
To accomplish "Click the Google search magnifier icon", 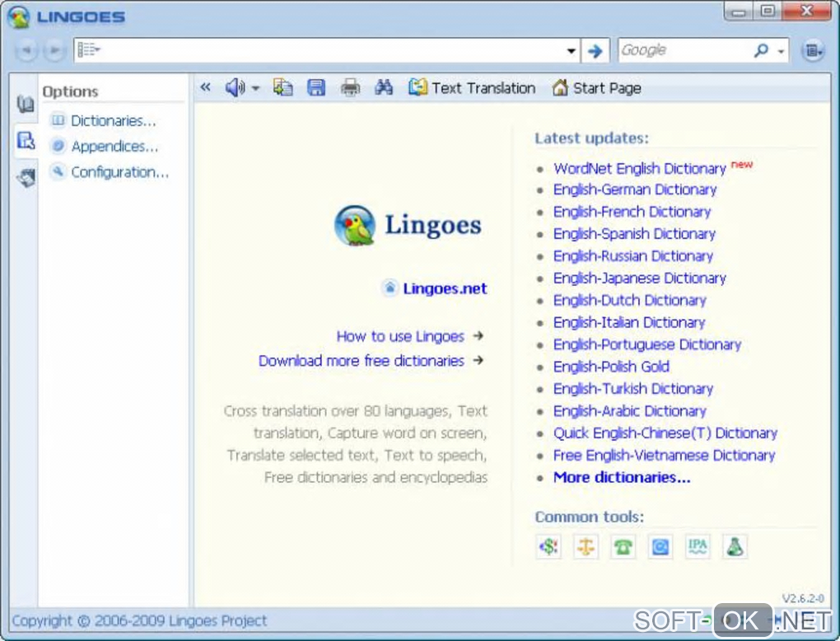I will click(x=761, y=50).
